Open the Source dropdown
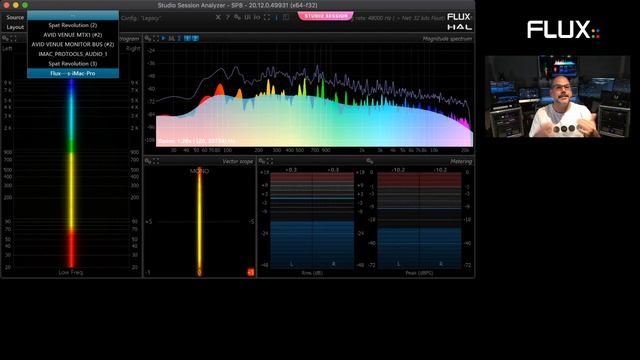 (x=15, y=18)
